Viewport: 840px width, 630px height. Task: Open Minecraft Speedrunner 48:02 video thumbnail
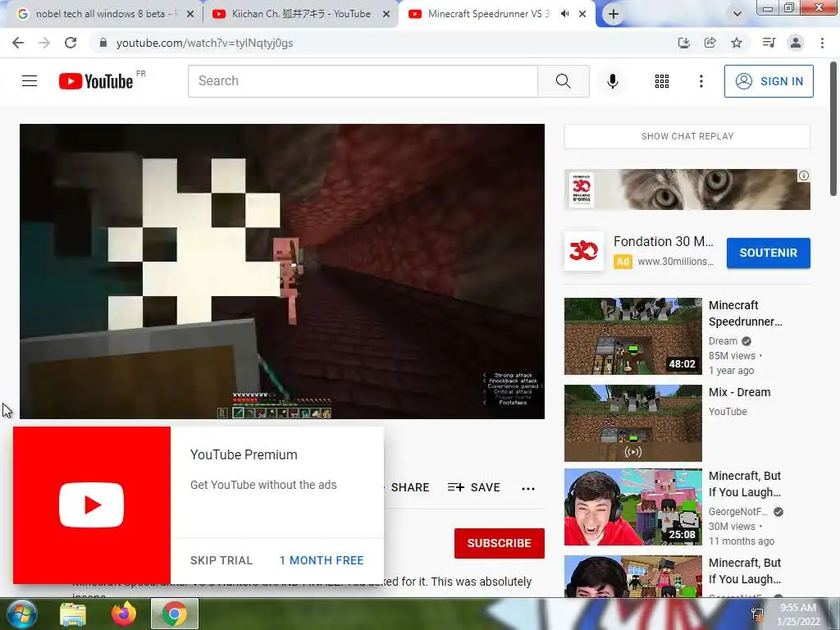[x=632, y=336]
